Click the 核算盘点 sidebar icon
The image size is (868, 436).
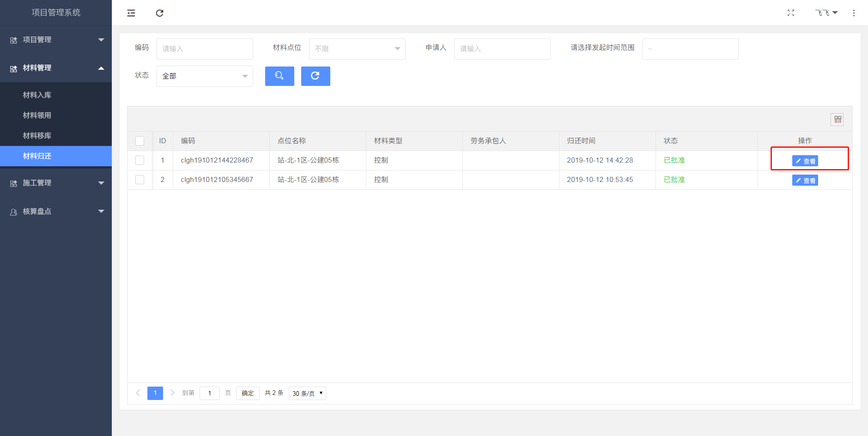click(13, 212)
